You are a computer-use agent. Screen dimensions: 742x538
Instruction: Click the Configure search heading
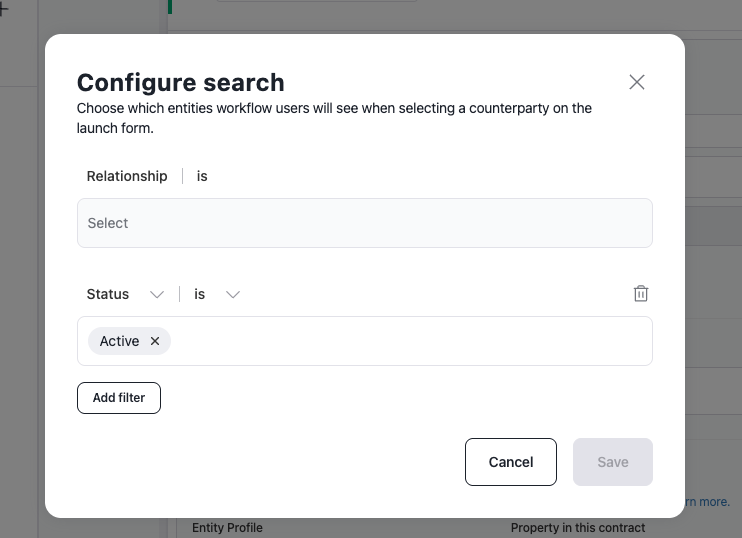tap(181, 83)
